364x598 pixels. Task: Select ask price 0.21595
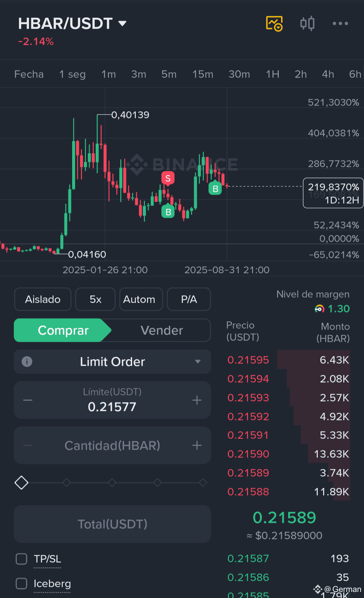click(x=248, y=360)
